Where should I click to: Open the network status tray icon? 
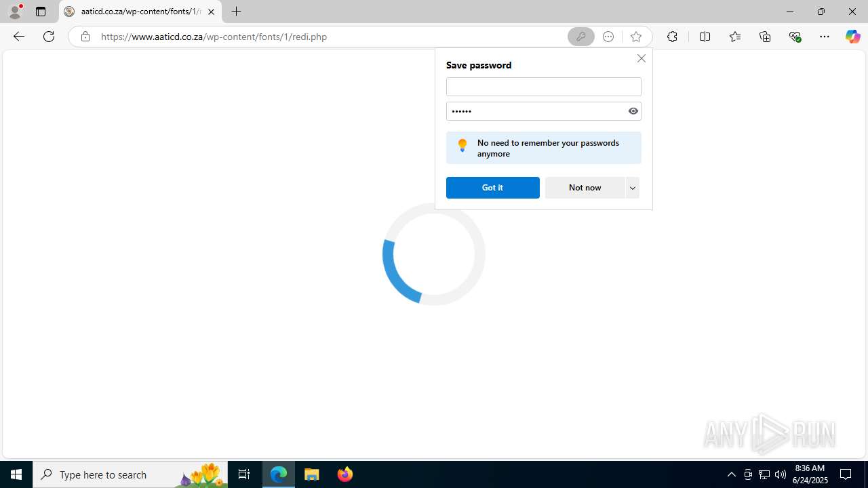tap(764, 474)
